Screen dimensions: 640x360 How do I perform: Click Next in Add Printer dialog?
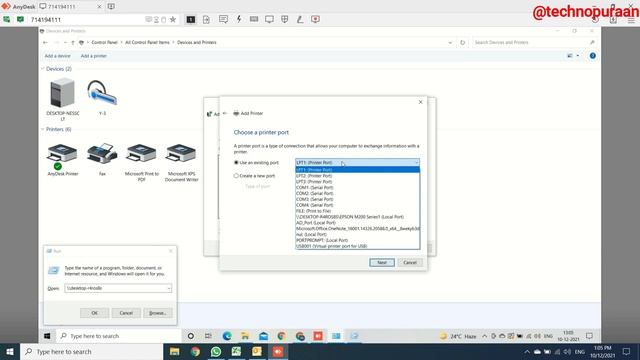pos(382,262)
